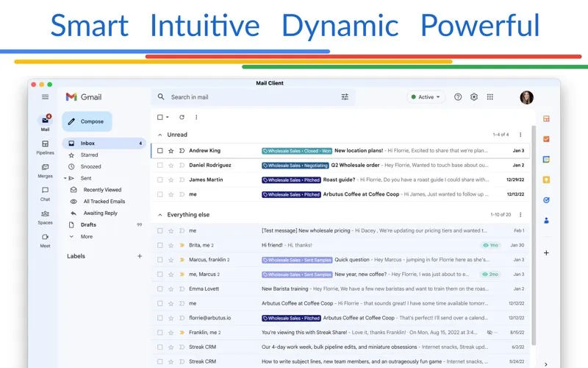Open the Calendar side panel icon
Viewport: 588px width, 368px height.
pyautogui.click(x=546, y=159)
